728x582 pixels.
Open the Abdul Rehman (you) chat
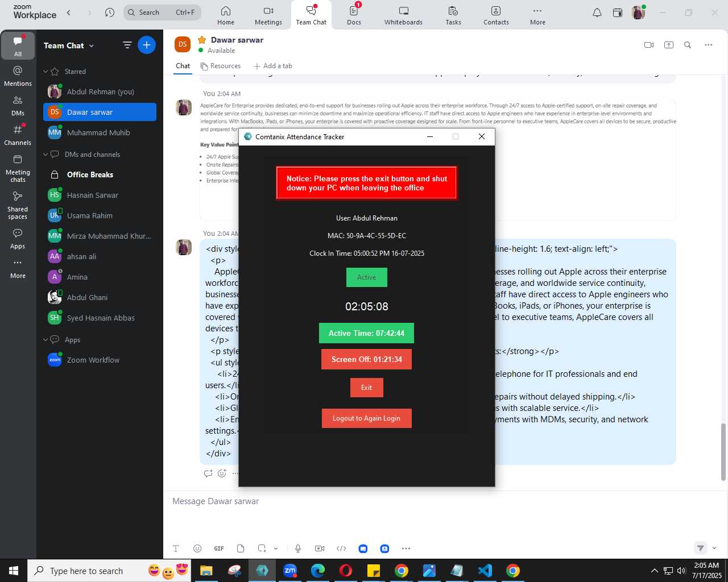[100, 92]
